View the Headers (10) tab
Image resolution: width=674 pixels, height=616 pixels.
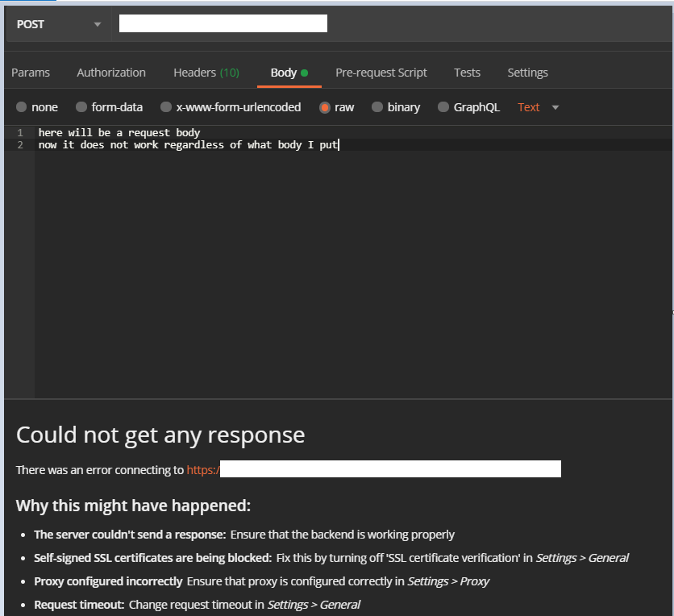click(x=206, y=72)
